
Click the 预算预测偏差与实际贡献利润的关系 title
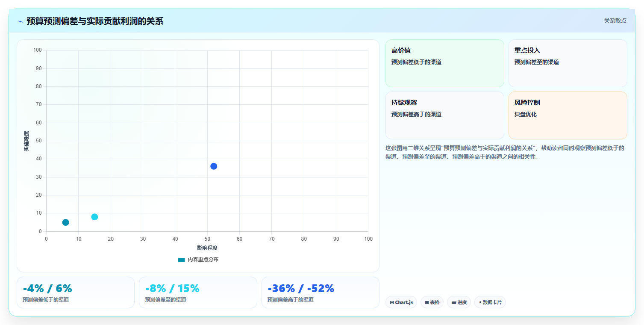point(95,21)
